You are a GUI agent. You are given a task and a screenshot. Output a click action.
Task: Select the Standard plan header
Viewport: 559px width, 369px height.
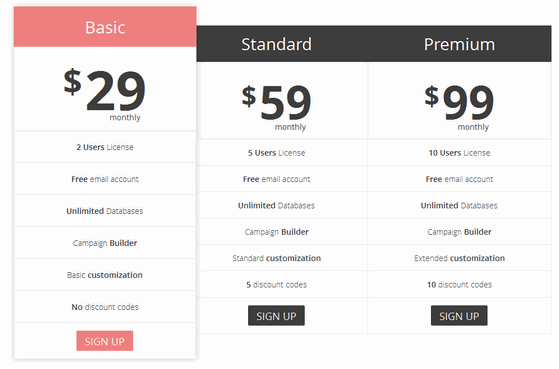(276, 44)
